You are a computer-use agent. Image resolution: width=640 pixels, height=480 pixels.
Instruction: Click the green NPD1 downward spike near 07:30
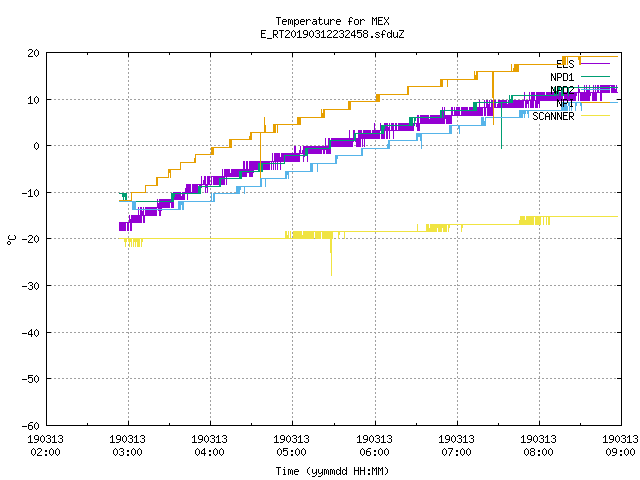tap(501, 124)
